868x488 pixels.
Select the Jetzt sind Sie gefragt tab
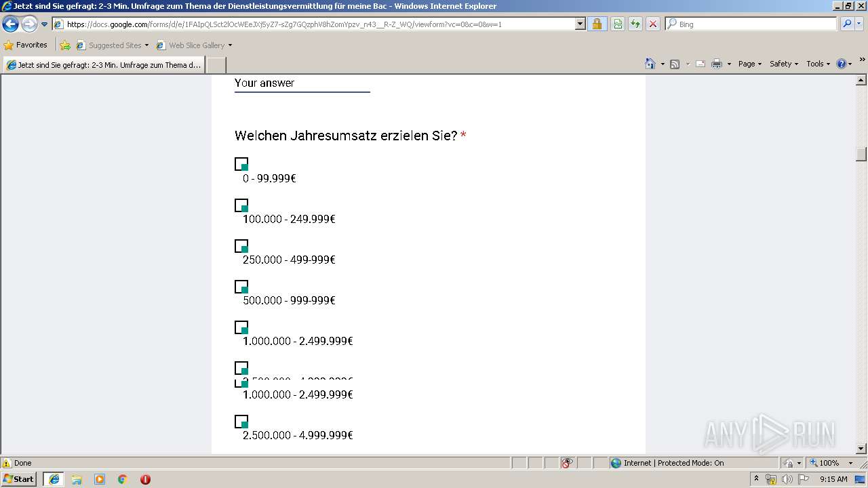click(104, 65)
